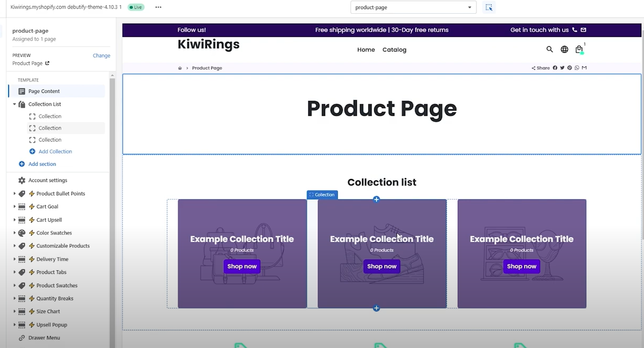Click the mail icon in announcement bar
644x348 pixels.
point(583,30)
